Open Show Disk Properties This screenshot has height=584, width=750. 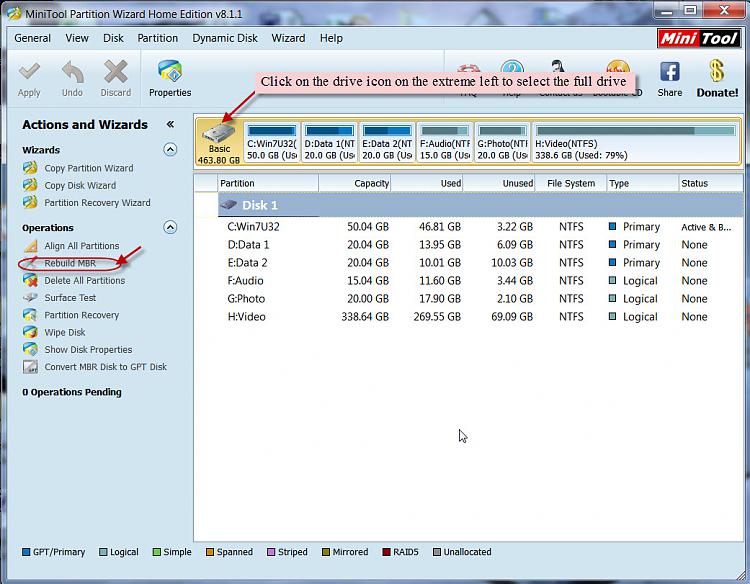pyautogui.click(x=88, y=349)
